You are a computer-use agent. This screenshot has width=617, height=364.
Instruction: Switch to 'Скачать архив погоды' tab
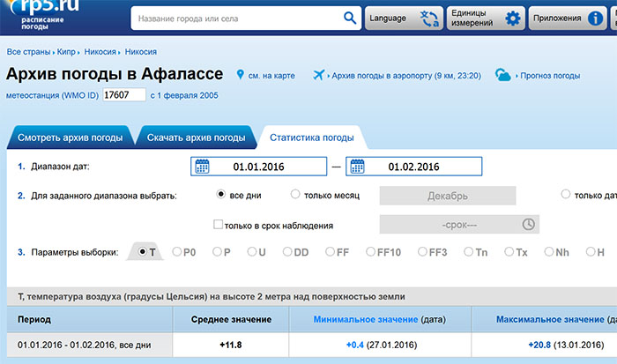(x=196, y=137)
